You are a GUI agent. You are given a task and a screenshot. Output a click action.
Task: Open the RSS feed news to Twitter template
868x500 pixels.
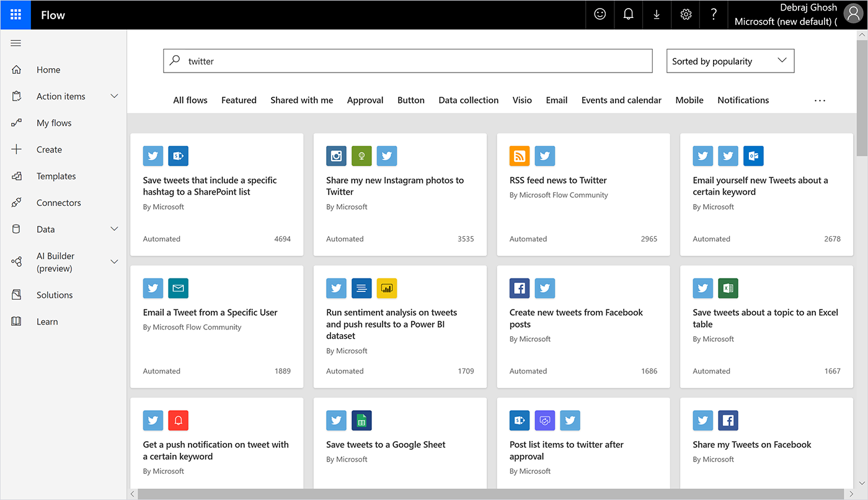click(557, 180)
